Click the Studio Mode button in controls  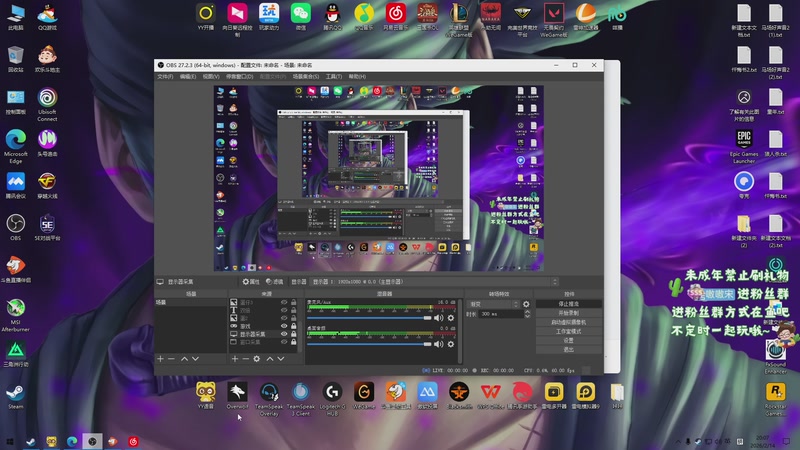(x=569, y=331)
